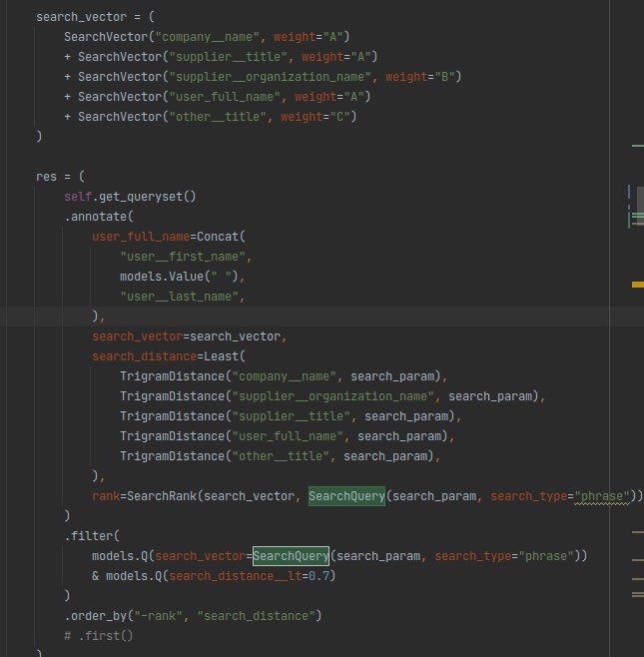The image size is (644, 657).
Task: Click boxed SearchQuery in the filter line
Action: pos(291,556)
